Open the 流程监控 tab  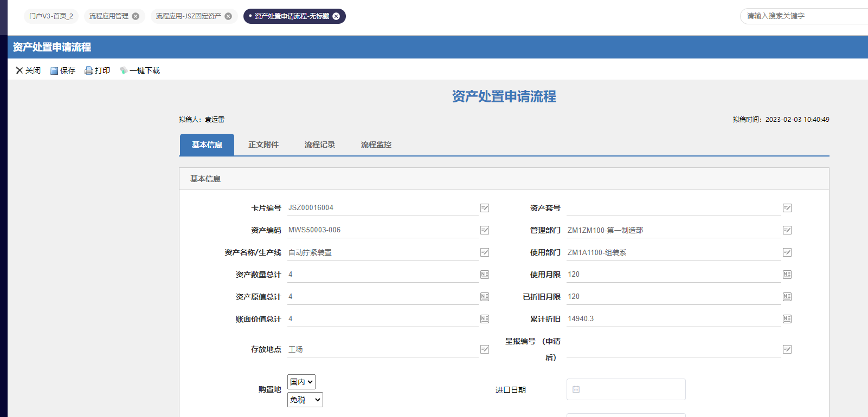pyautogui.click(x=376, y=145)
